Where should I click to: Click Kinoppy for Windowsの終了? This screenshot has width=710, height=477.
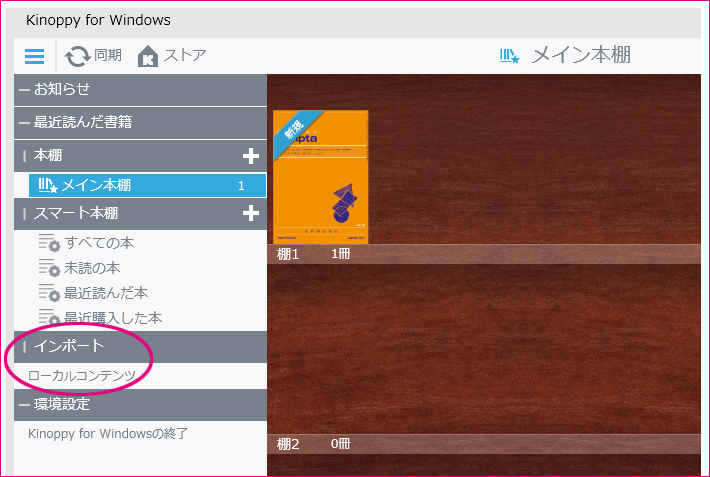click(108, 434)
